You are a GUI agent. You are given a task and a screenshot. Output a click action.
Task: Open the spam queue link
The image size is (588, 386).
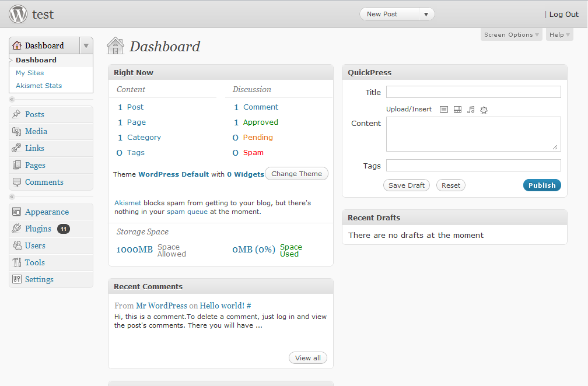[x=187, y=212]
